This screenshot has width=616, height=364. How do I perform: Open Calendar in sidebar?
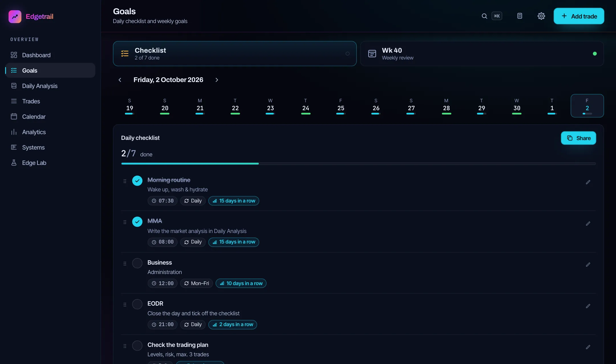(50, 116)
